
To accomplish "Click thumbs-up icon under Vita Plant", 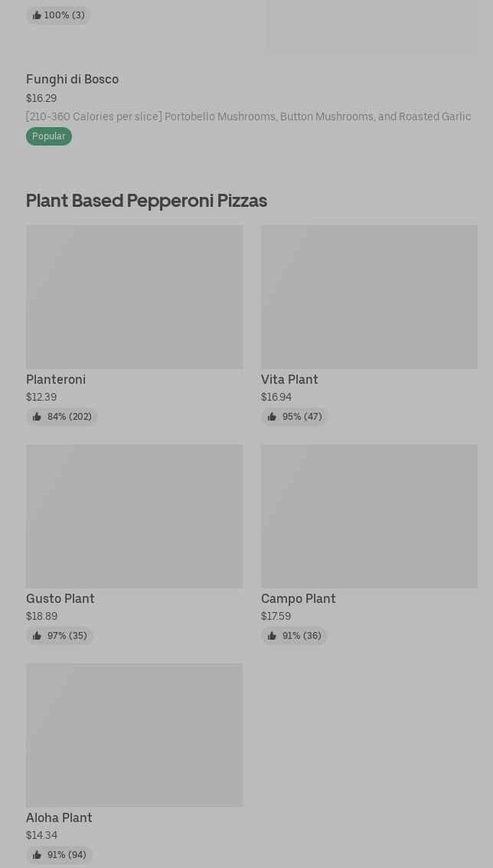I will coord(272,417).
